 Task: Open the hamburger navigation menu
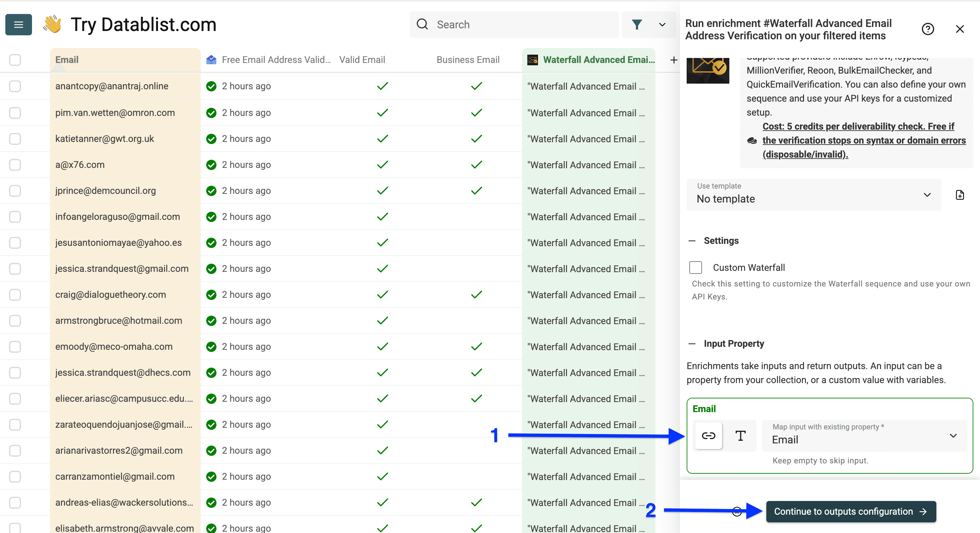point(18,24)
